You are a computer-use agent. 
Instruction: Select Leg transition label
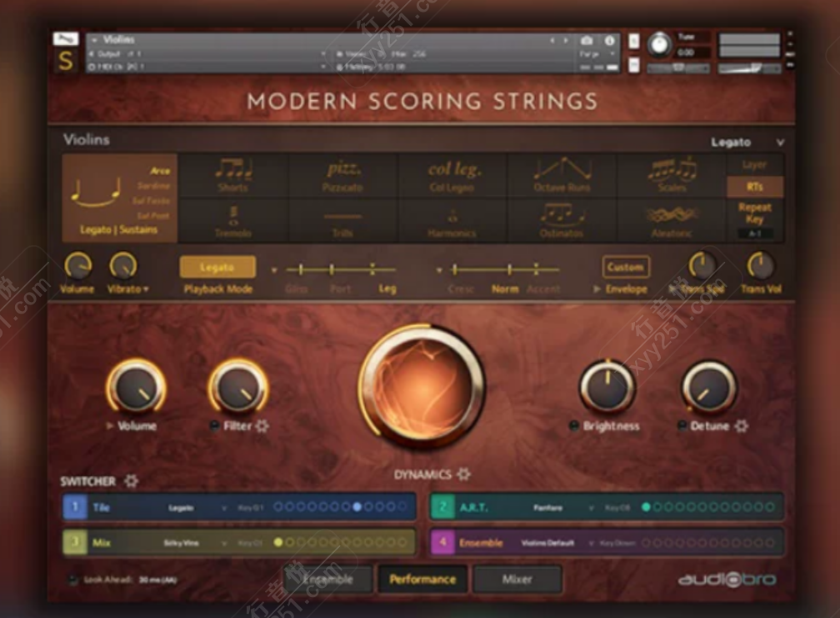tap(387, 289)
